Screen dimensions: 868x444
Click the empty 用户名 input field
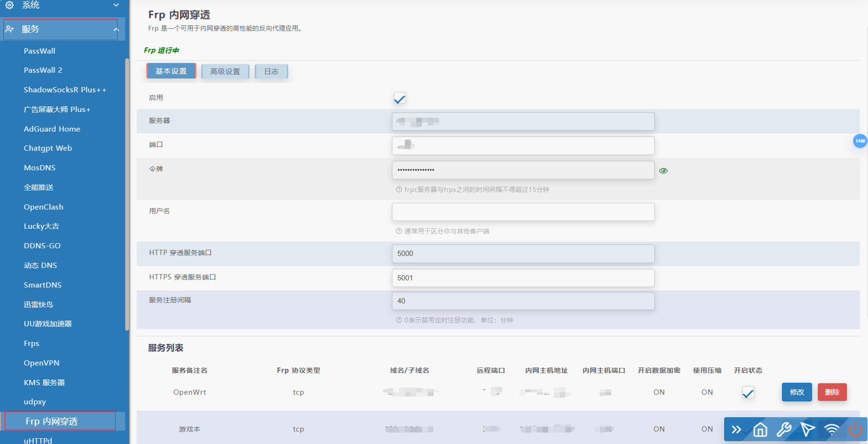(x=523, y=212)
